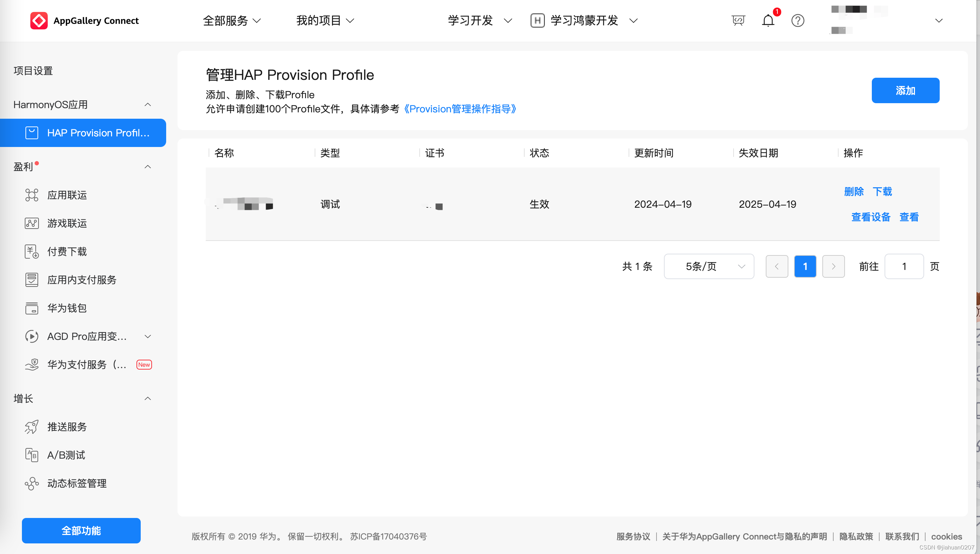Click the 更新时间 column header
This screenshot has width=980, height=554.
654,153
